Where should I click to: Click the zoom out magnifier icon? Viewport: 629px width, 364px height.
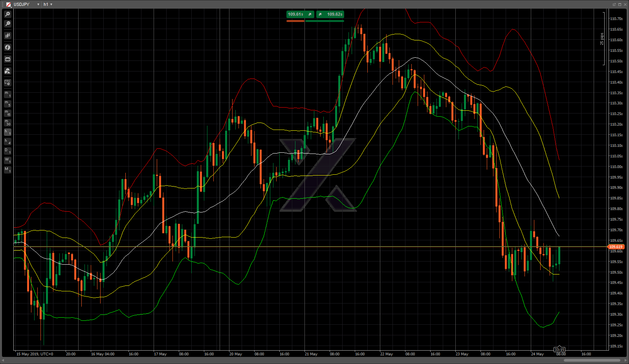pyautogui.click(x=7, y=24)
